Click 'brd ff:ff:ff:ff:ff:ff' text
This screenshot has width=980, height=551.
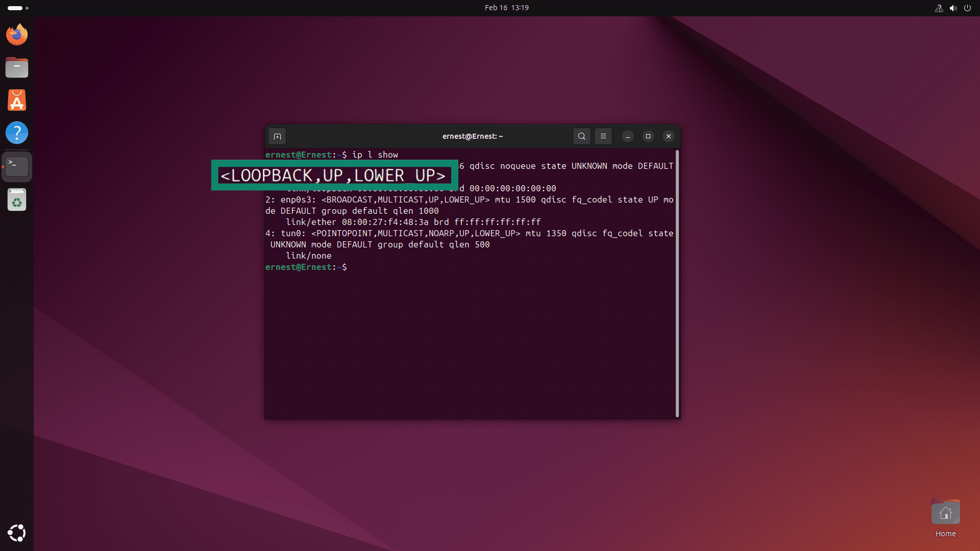[x=487, y=222]
